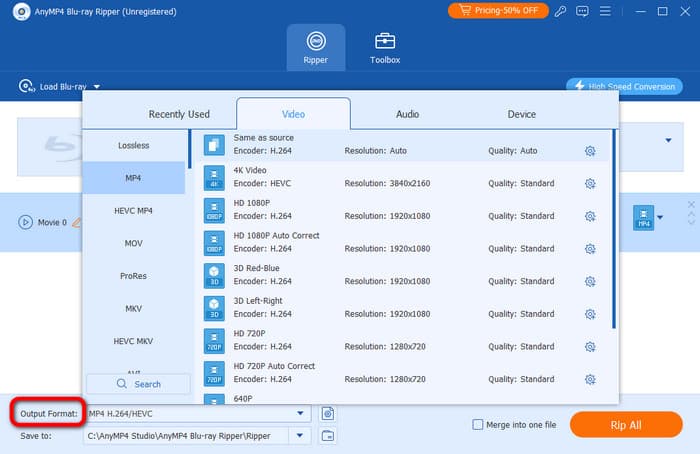Open the Save to folder icon
The width and height of the screenshot is (700, 454).
click(328, 436)
